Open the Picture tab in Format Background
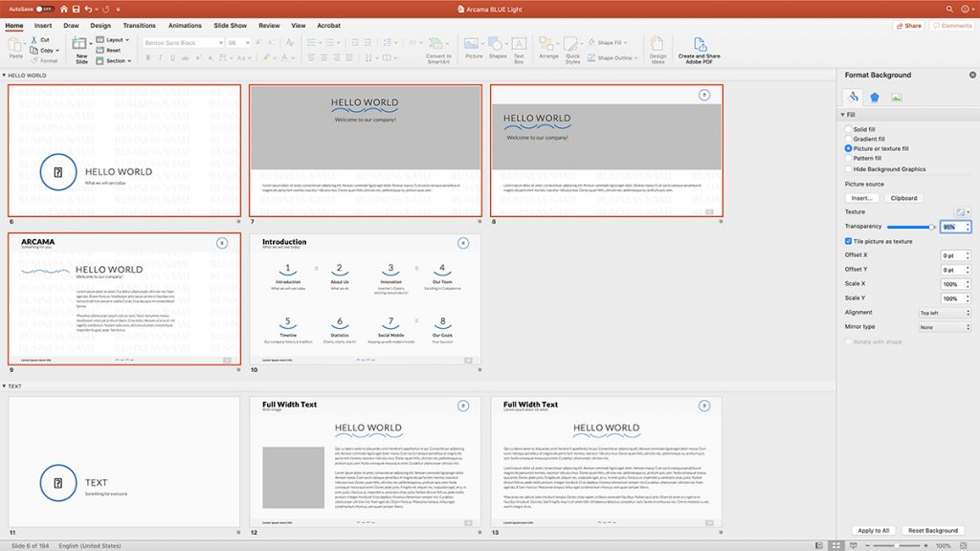980x551 pixels. point(897,97)
